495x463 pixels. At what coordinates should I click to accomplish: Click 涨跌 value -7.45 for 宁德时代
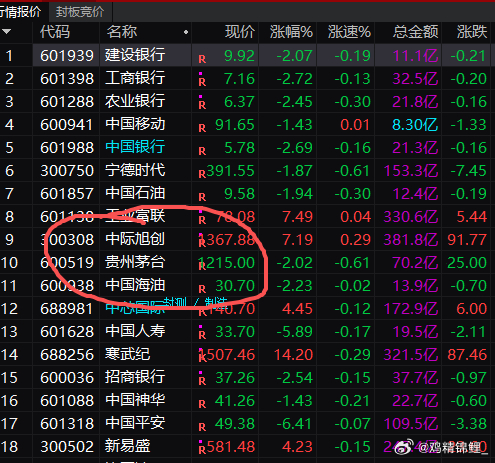(468, 171)
